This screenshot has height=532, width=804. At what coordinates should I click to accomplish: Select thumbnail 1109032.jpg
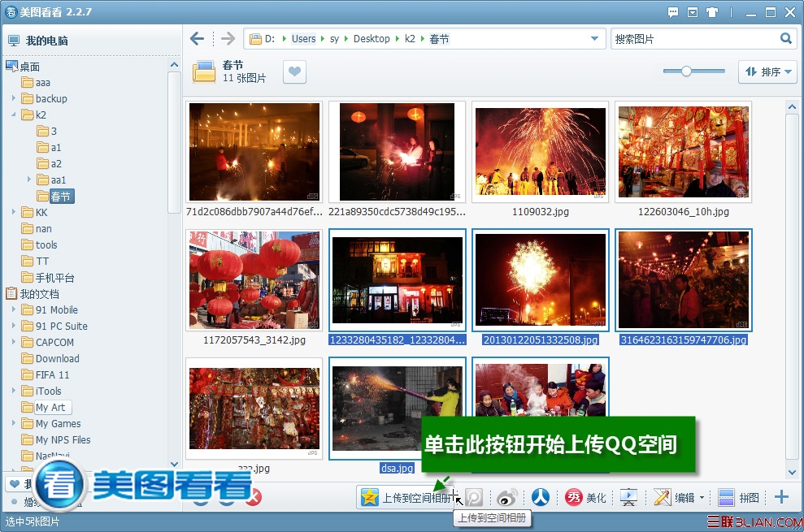(x=540, y=152)
